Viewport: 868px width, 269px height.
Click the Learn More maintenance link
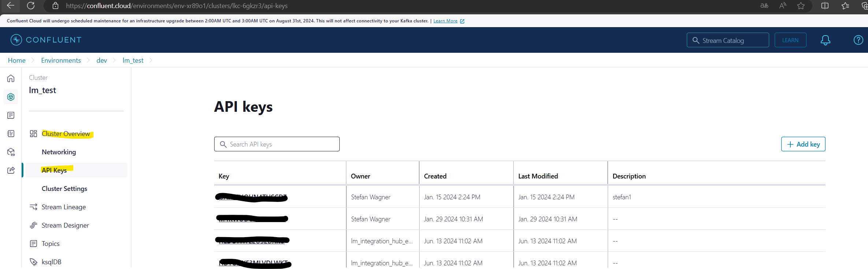click(445, 21)
